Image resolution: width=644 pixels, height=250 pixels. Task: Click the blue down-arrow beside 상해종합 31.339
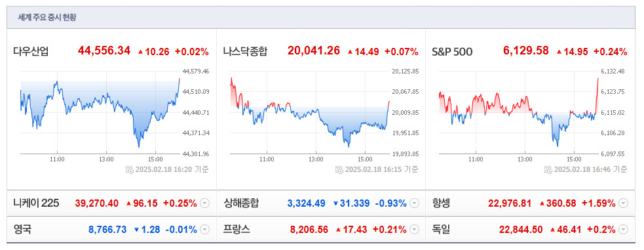[335, 203]
